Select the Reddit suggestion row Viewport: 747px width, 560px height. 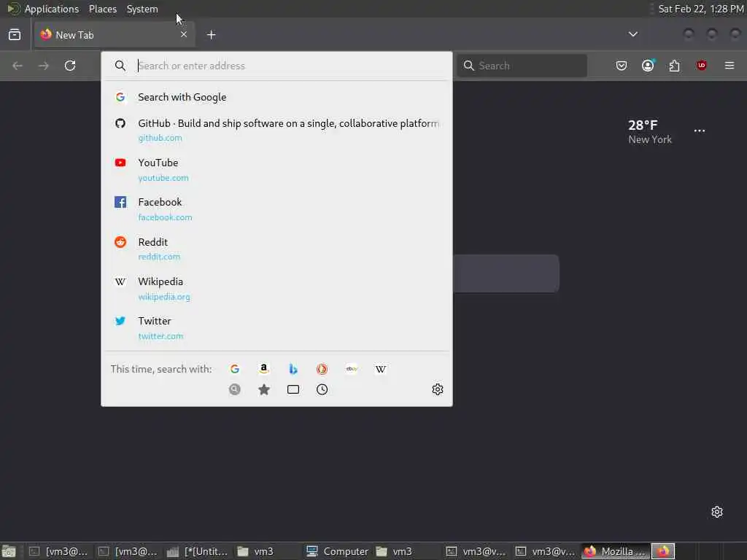click(x=276, y=249)
